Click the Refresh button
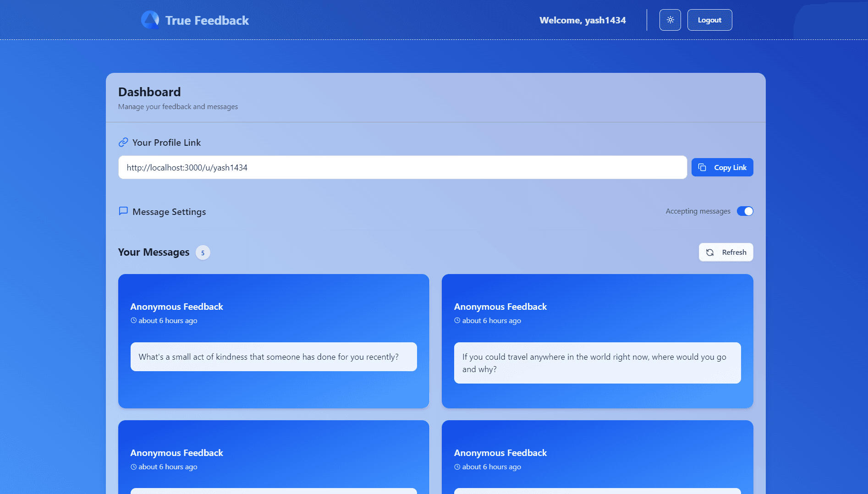Screen dimensions: 868x494 tap(726, 252)
